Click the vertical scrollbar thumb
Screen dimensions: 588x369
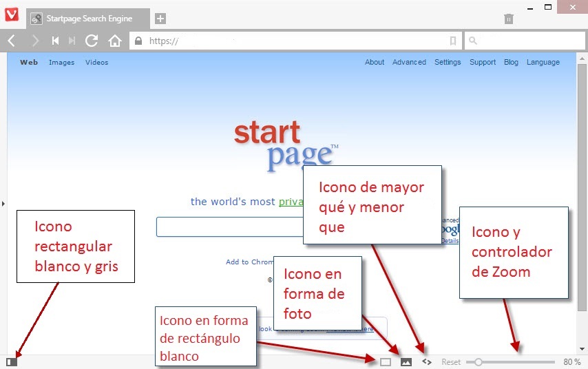point(582,187)
